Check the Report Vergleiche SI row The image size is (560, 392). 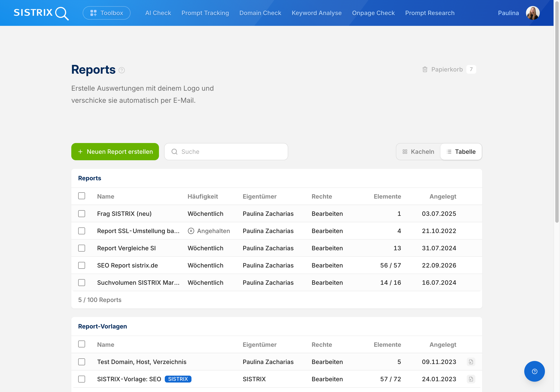(82, 248)
